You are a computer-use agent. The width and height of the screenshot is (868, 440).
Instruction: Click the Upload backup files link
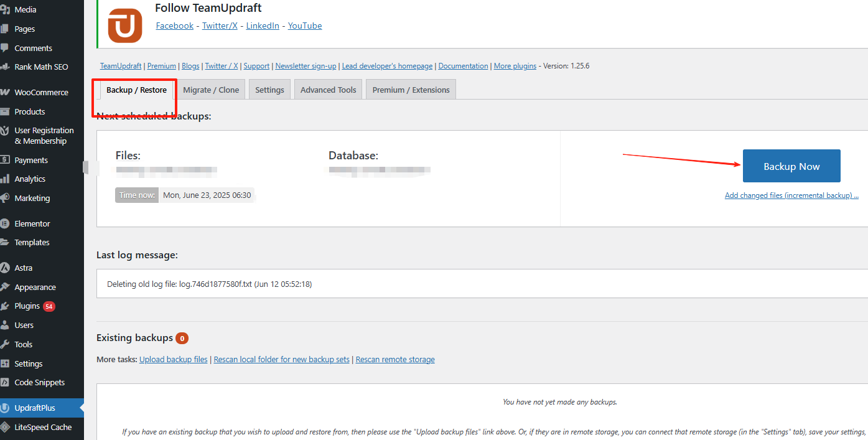[x=174, y=359]
